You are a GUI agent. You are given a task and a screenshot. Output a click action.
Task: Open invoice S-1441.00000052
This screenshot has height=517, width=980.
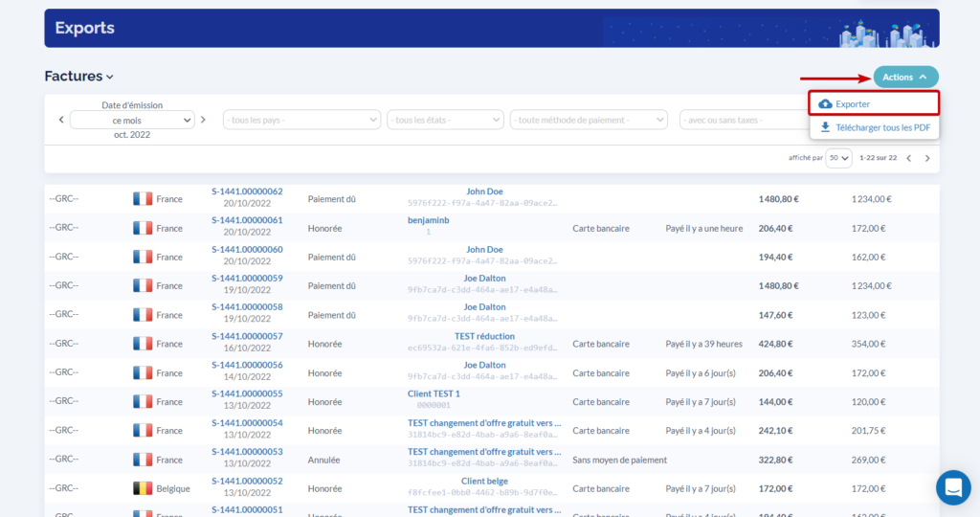[x=247, y=482]
